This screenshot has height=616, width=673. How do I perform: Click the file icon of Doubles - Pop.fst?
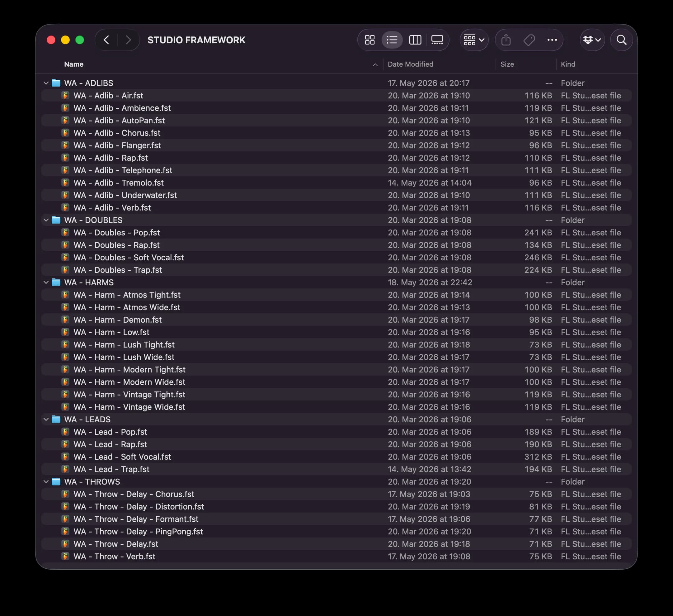65,232
